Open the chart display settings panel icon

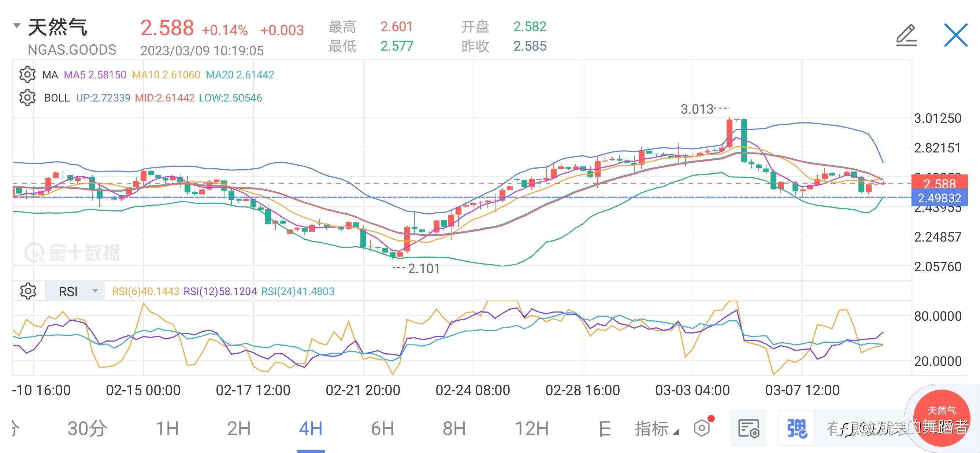(x=748, y=428)
